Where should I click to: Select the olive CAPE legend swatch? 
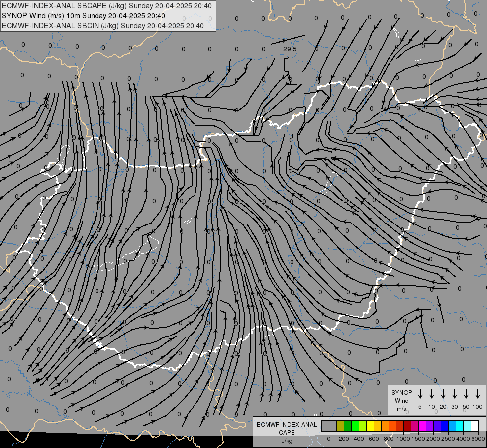click(340, 426)
